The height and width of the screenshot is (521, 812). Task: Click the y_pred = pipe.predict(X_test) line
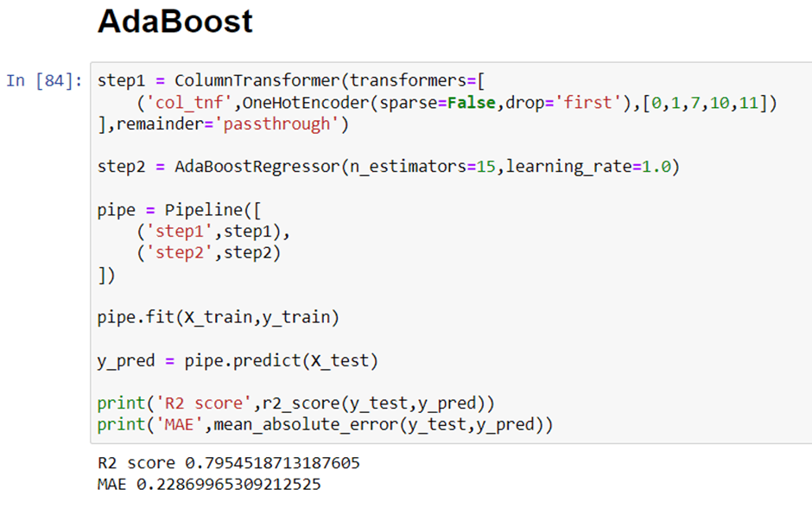pyautogui.click(x=238, y=360)
